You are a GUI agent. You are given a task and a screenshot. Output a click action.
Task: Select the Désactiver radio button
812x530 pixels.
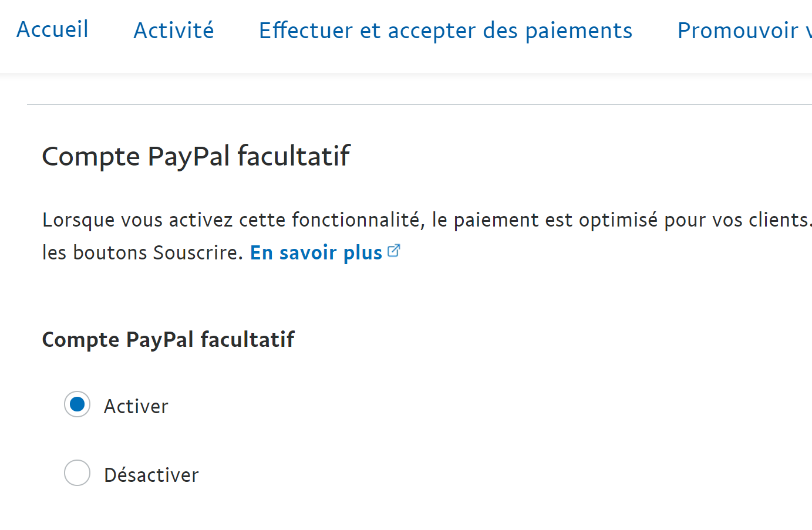coord(77,473)
